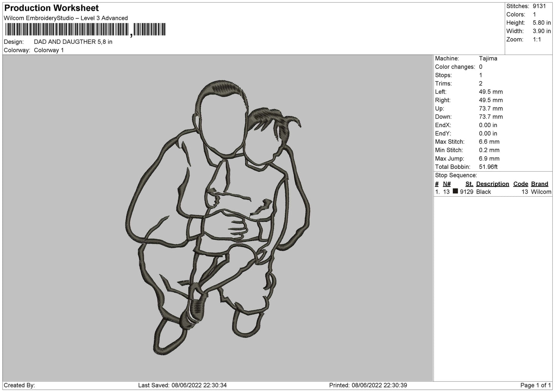The width and height of the screenshot is (555, 392).
Task: Click the 'Wilcom' brand entry
Action: (x=541, y=192)
